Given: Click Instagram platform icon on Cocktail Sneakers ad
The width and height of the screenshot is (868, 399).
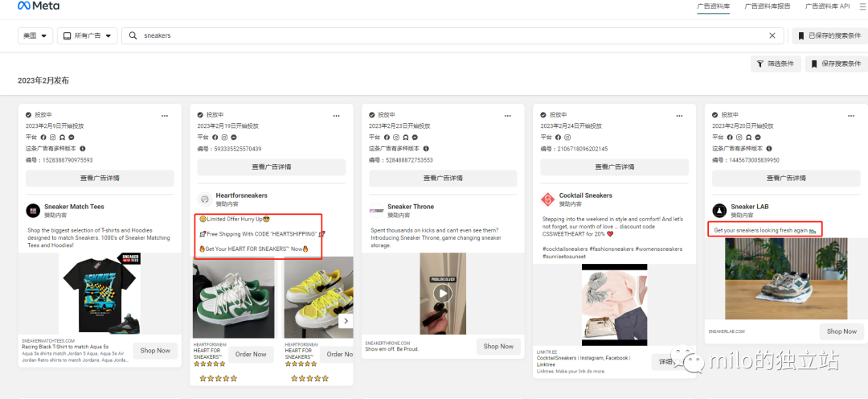Looking at the screenshot, I should 568,138.
